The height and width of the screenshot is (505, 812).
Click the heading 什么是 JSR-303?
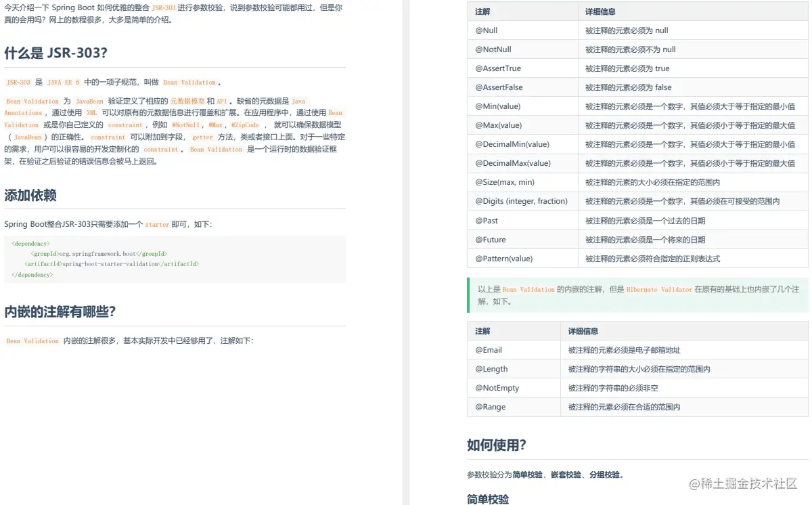(x=55, y=53)
